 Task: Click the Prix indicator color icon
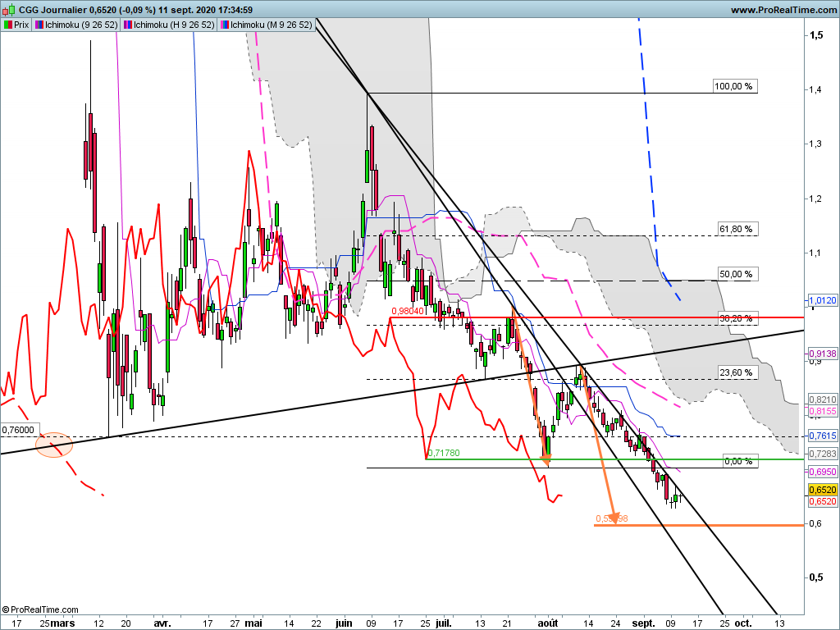[7, 25]
